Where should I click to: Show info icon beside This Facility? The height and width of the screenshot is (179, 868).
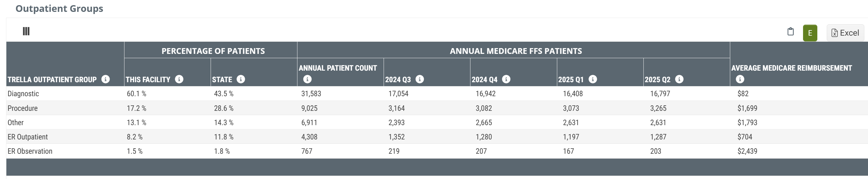pos(179,79)
